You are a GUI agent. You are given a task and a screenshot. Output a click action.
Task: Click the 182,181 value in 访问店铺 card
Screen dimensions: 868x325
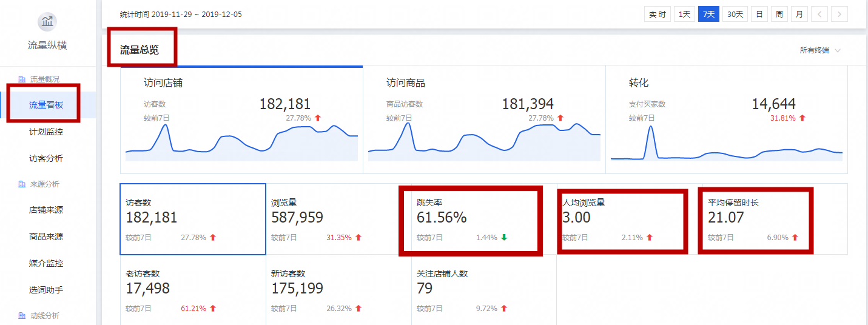[x=284, y=104]
